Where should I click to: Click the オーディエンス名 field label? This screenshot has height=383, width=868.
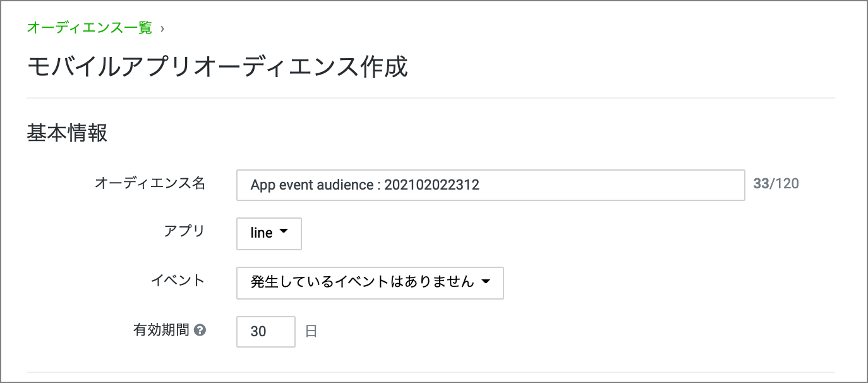pos(150,183)
